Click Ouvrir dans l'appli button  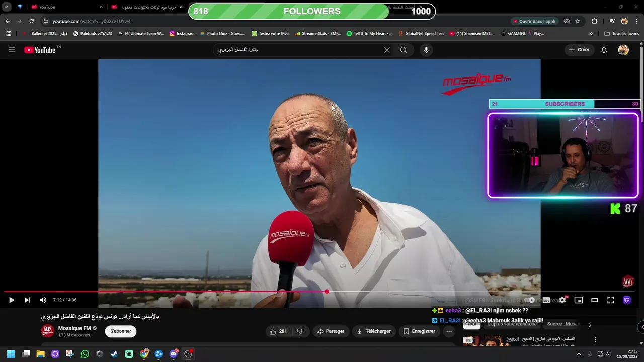(x=534, y=21)
